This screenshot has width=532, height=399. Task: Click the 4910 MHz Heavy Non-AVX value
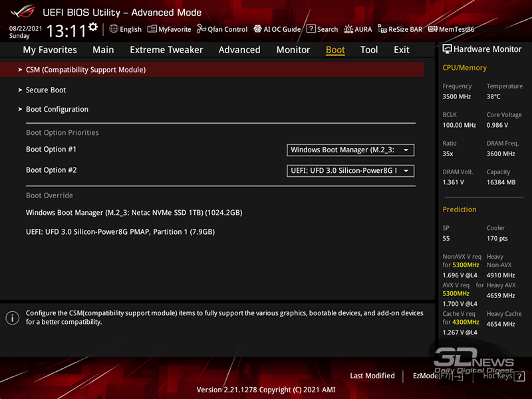(501, 275)
